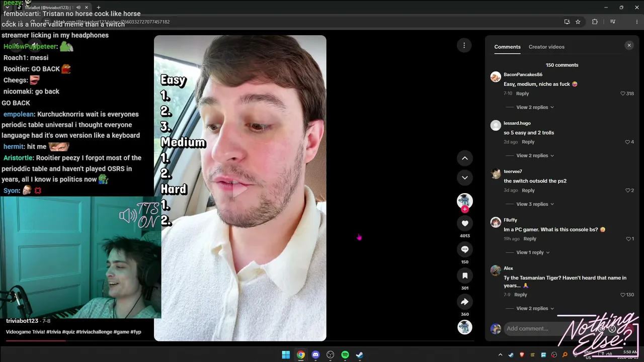Open the sound disc icon below share
Viewport: 644px width, 362px height.
click(465, 327)
